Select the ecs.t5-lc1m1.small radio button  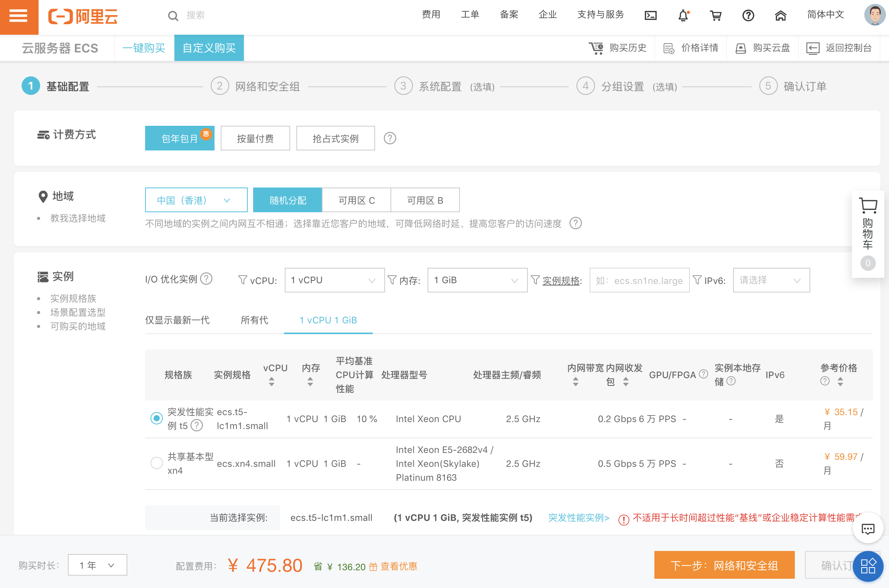156,418
